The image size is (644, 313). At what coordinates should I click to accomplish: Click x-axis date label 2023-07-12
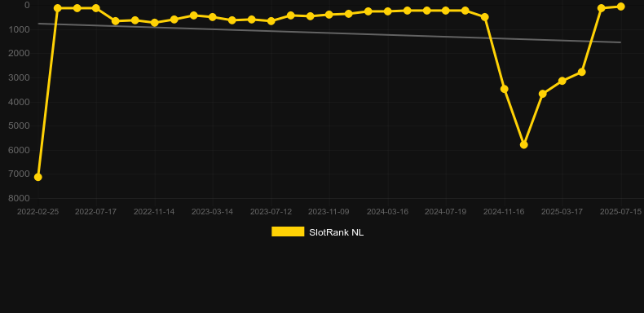tap(271, 212)
